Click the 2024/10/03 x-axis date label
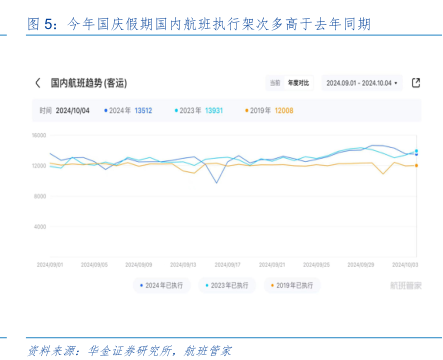Image resolution: width=443 pixels, height=360 pixels. pos(405,265)
